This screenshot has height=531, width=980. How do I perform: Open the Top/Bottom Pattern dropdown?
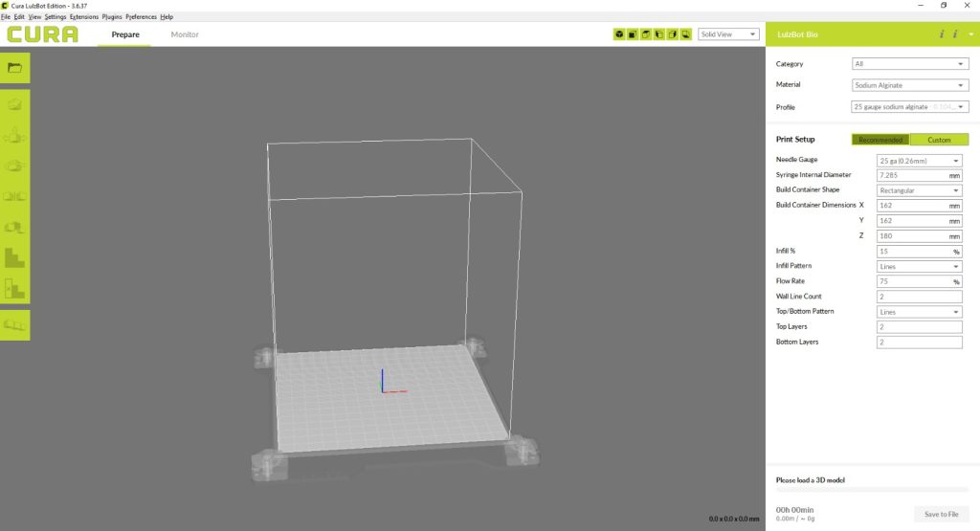[x=920, y=312]
